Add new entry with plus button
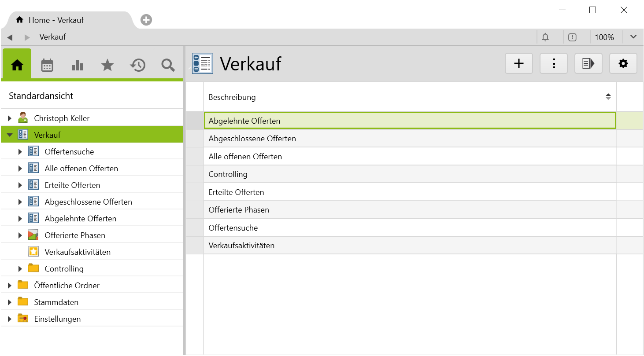The image size is (644, 356). click(x=519, y=64)
